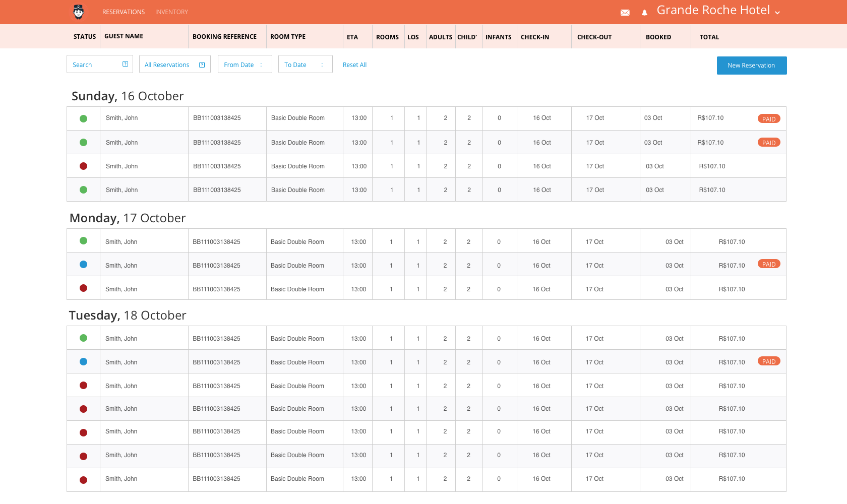Click the red status dot under Monday
Image resolution: width=847 pixels, height=504 pixels.
click(84, 288)
